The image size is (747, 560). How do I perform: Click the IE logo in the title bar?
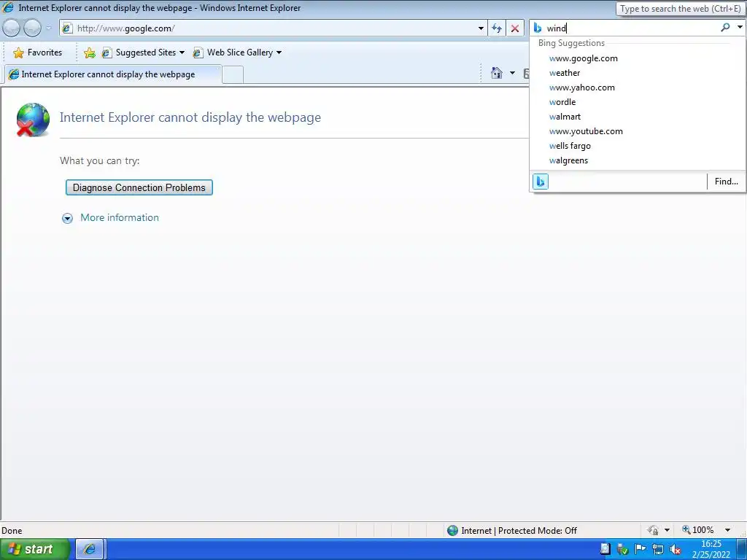pyautogui.click(x=8, y=7)
